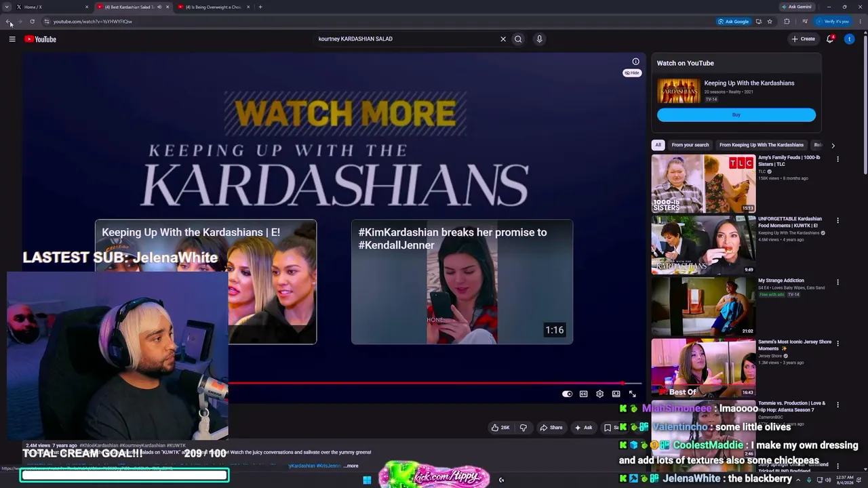Open the #KimKardashian breaks her promise end card
The height and width of the screenshot is (488, 868).
coord(462,282)
